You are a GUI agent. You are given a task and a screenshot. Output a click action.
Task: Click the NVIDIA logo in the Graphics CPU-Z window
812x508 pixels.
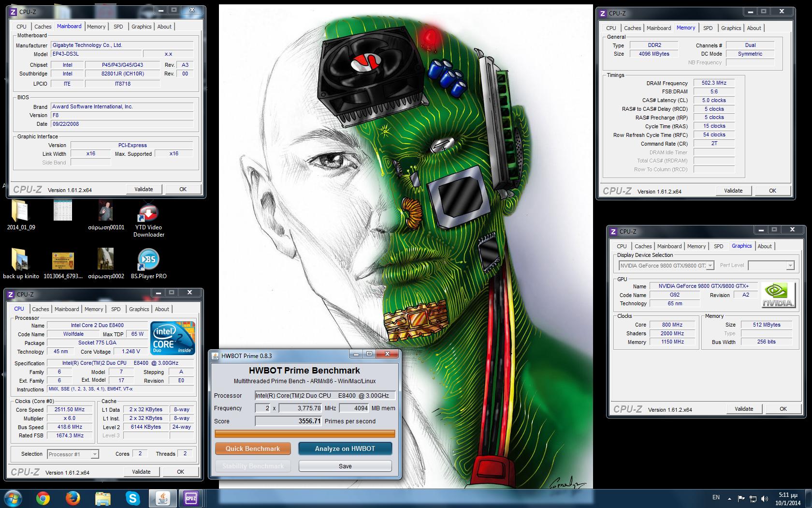pos(778,295)
